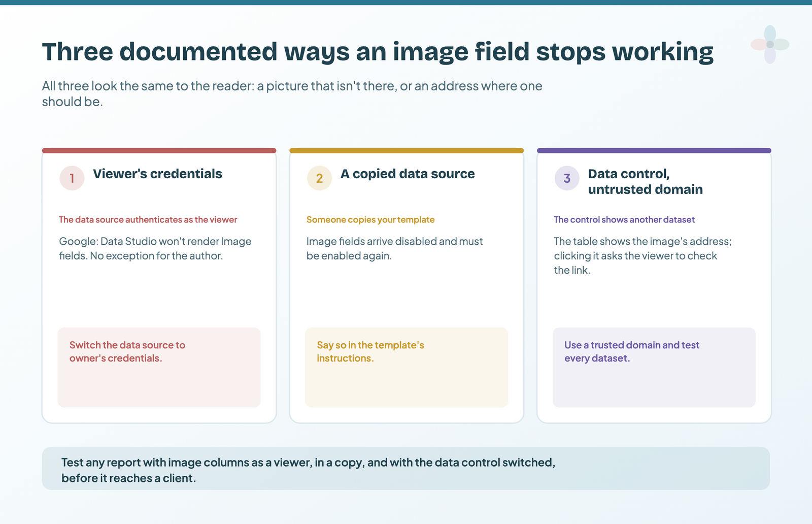
Task: Click 'The data source authenticates as the viewer'
Action: 148,219
